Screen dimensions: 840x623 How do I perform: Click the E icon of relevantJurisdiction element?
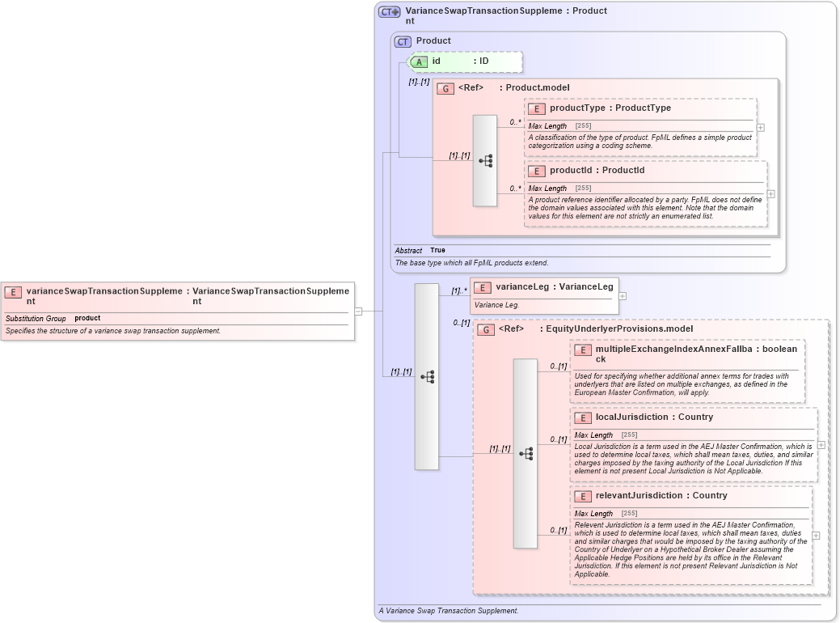582,497
